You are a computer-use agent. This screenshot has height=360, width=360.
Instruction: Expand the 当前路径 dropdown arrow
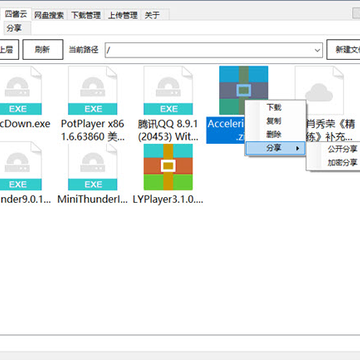point(317,50)
